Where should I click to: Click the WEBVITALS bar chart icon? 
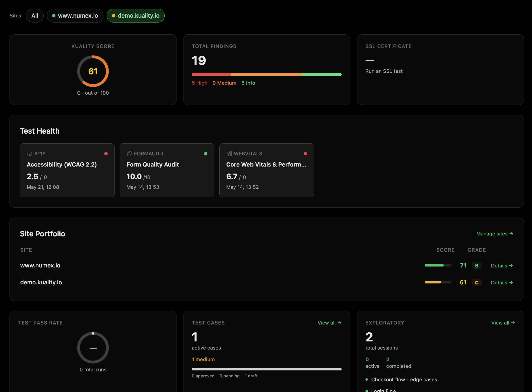(x=229, y=154)
